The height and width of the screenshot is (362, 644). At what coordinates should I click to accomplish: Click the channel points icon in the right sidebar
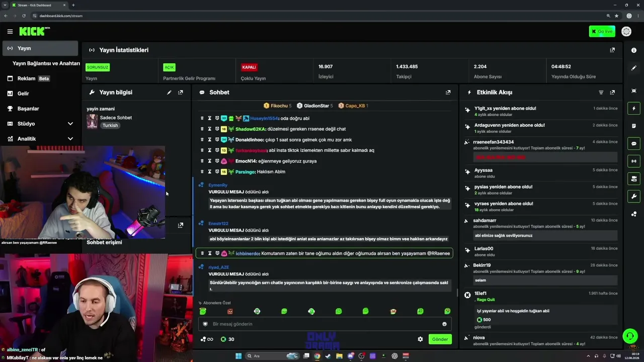[x=634, y=214]
